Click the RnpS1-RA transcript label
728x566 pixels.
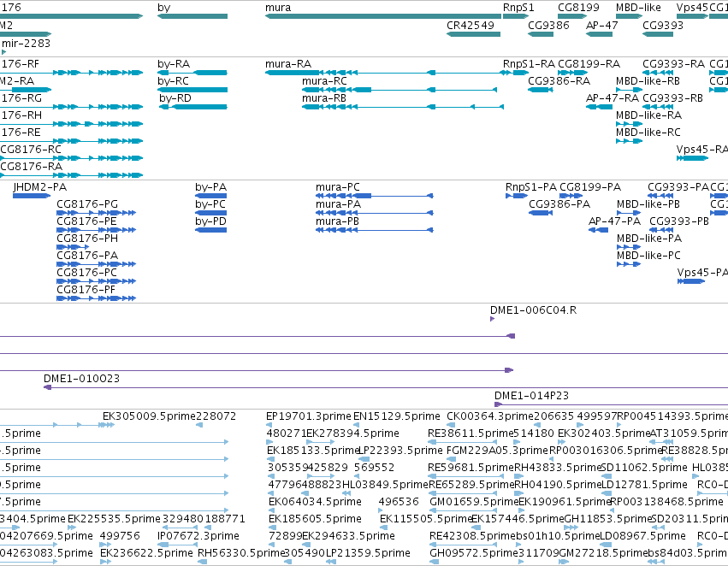pyautogui.click(x=529, y=64)
